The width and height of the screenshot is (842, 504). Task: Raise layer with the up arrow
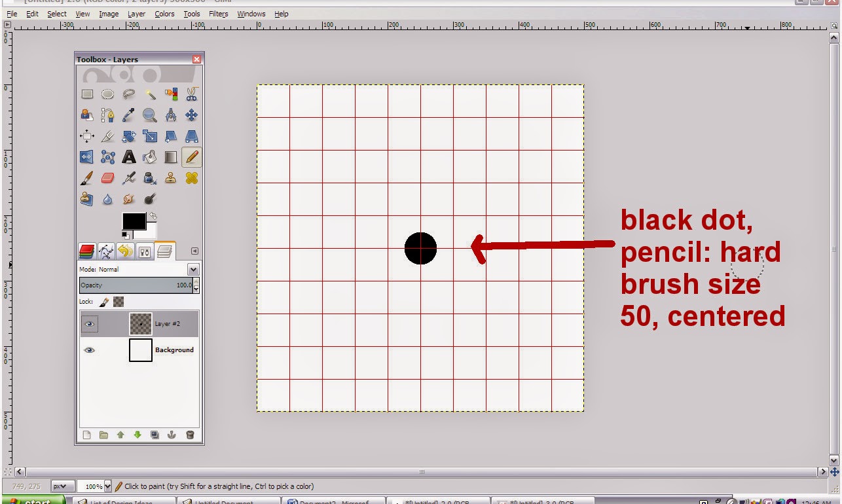(x=120, y=435)
